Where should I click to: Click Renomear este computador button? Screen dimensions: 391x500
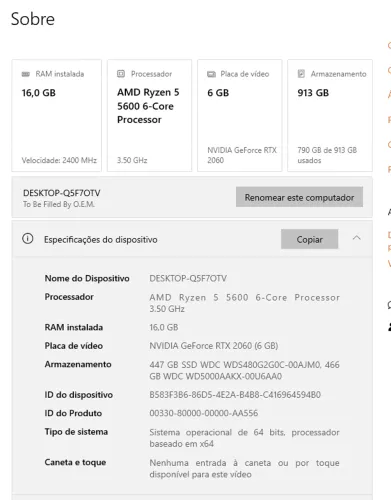[299, 197]
